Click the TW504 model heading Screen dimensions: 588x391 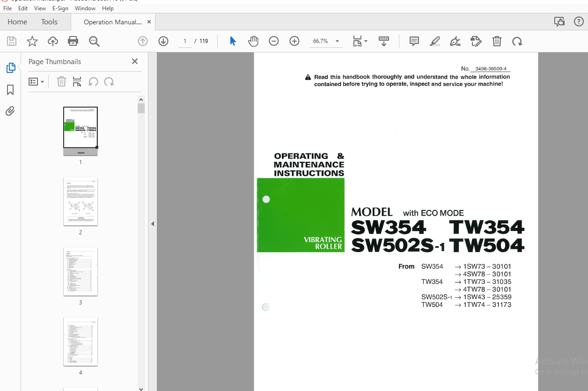pyautogui.click(x=487, y=246)
